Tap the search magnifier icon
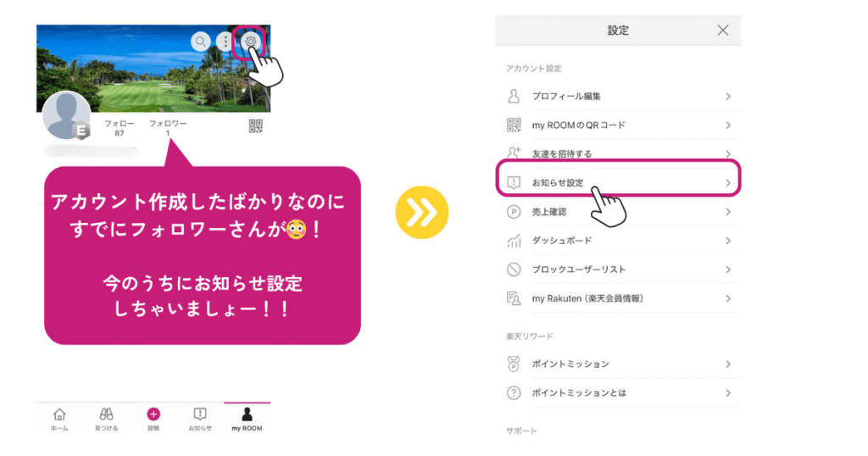The image size is (868, 456). pos(200,42)
